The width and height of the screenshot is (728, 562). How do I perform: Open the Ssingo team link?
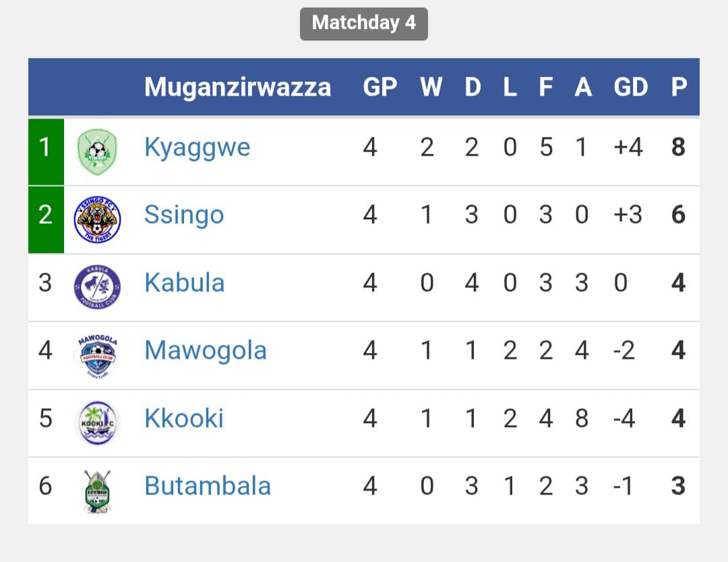tap(184, 215)
